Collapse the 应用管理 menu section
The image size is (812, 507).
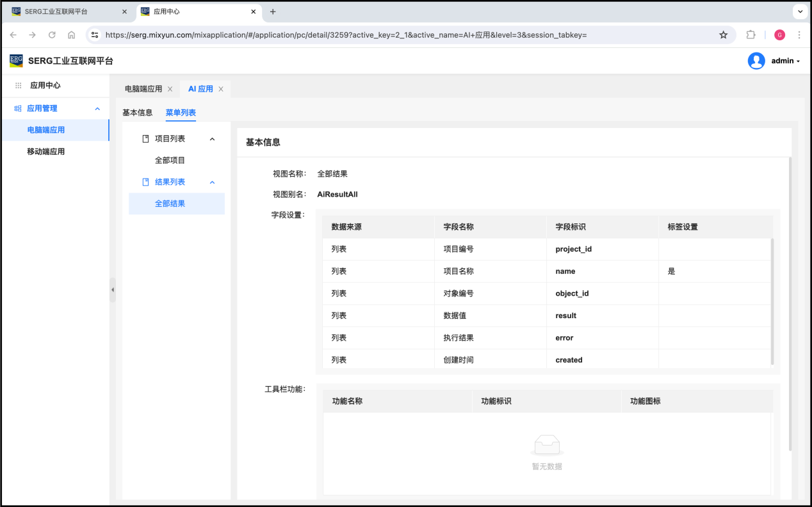click(x=97, y=109)
